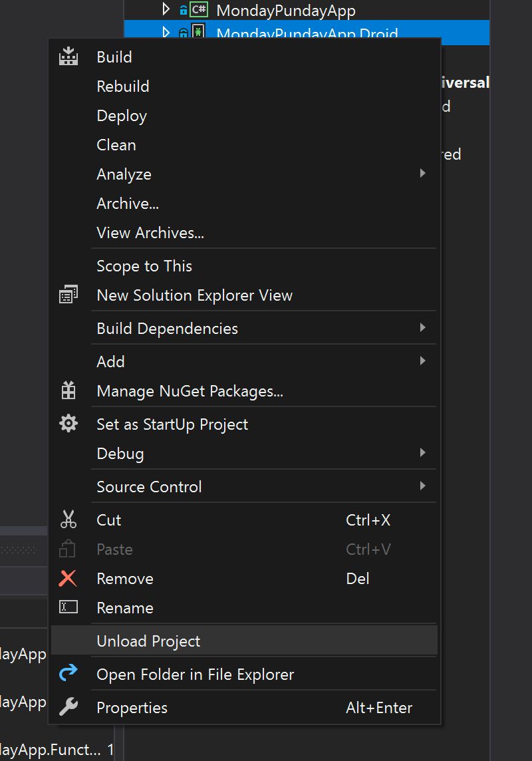Expand the MondayPundayApp C# project node
Viewport: 532px width, 761px height.
166,10
